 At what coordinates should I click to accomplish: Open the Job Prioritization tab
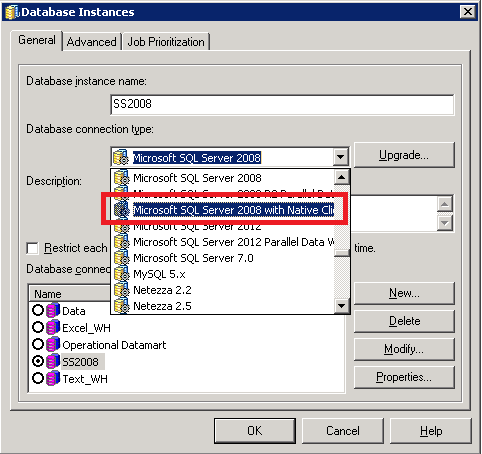(x=166, y=42)
